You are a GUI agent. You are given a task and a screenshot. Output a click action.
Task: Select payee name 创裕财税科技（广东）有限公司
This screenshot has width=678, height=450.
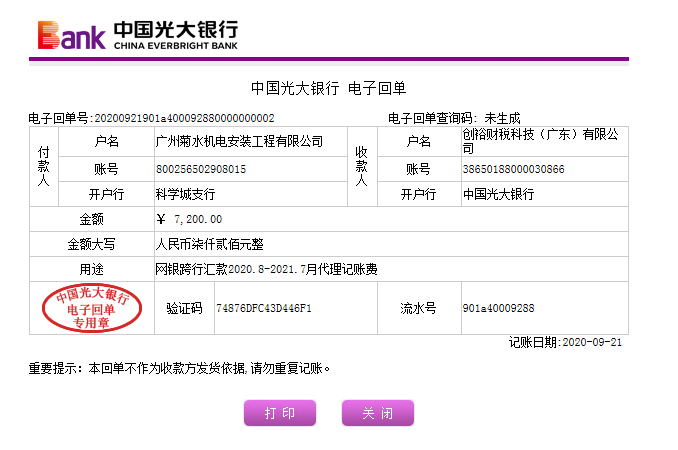point(540,141)
